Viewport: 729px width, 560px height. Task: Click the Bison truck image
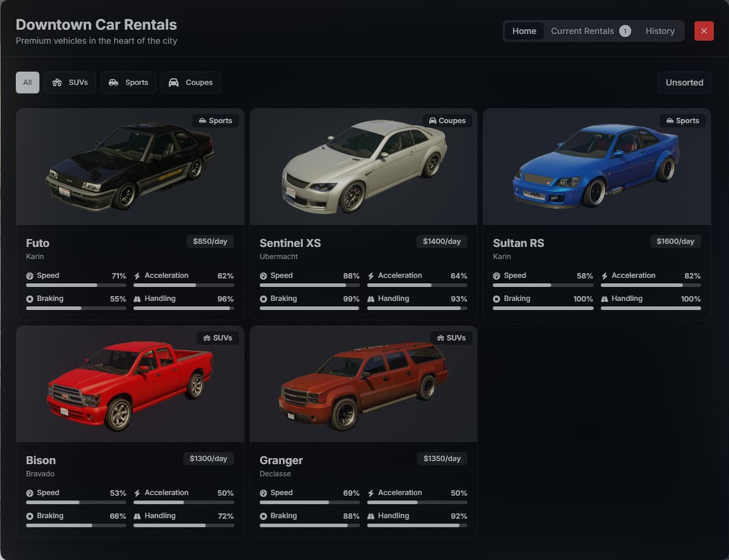coord(130,385)
